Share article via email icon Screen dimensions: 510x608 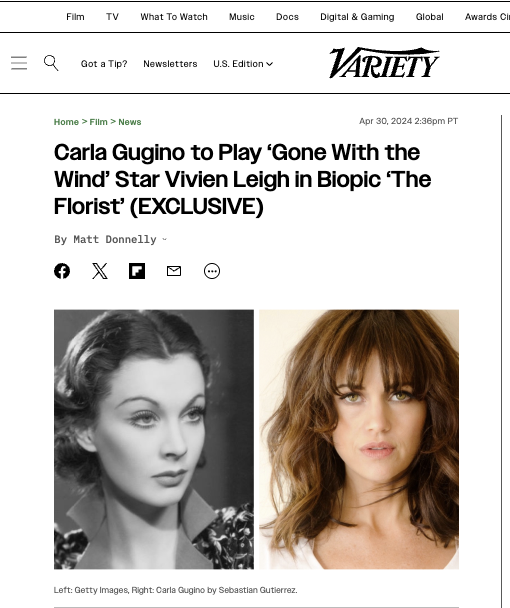(174, 271)
